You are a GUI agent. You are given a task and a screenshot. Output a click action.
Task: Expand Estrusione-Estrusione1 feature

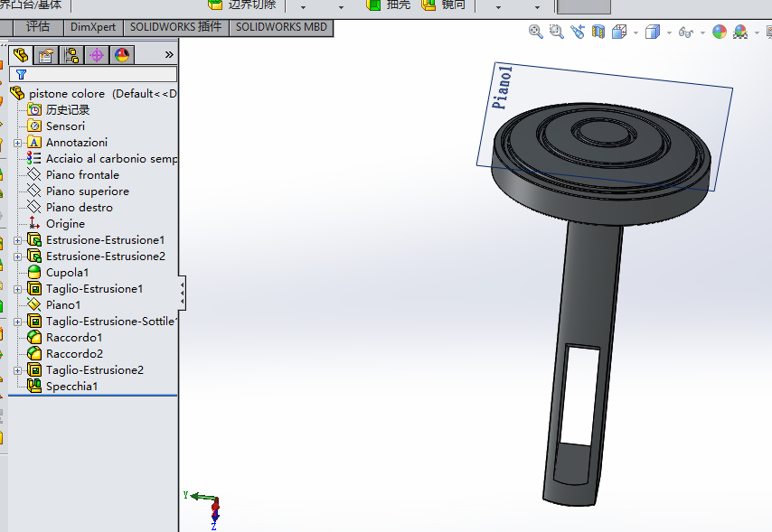pos(18,240)
